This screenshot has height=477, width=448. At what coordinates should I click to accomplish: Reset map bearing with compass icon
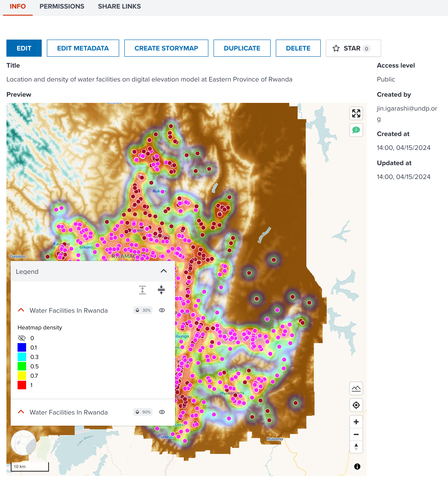(356, 447)
